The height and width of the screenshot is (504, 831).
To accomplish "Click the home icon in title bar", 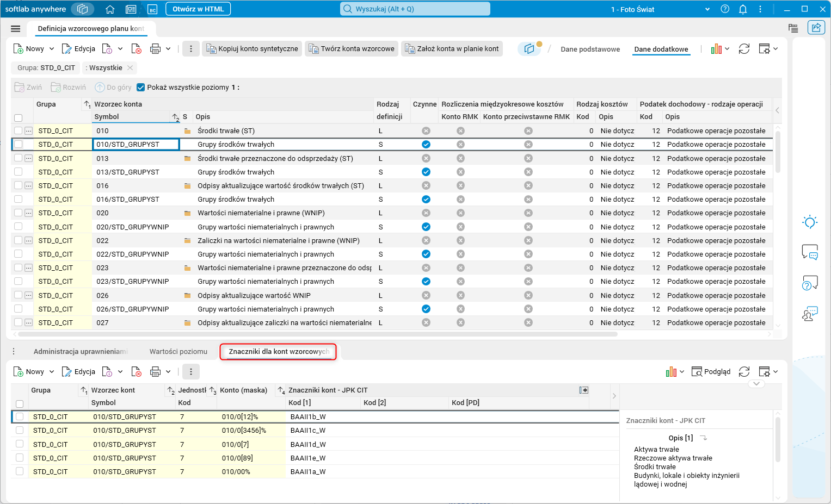I will pyautogui.click(x=110, y=9).
